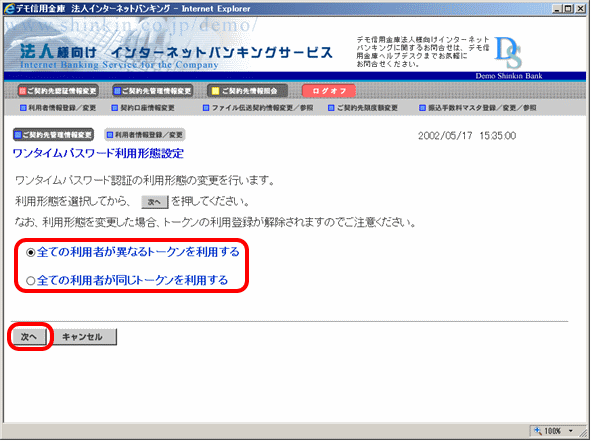Click the zoom magnifier icon in status bar

[x=537, y=430]
